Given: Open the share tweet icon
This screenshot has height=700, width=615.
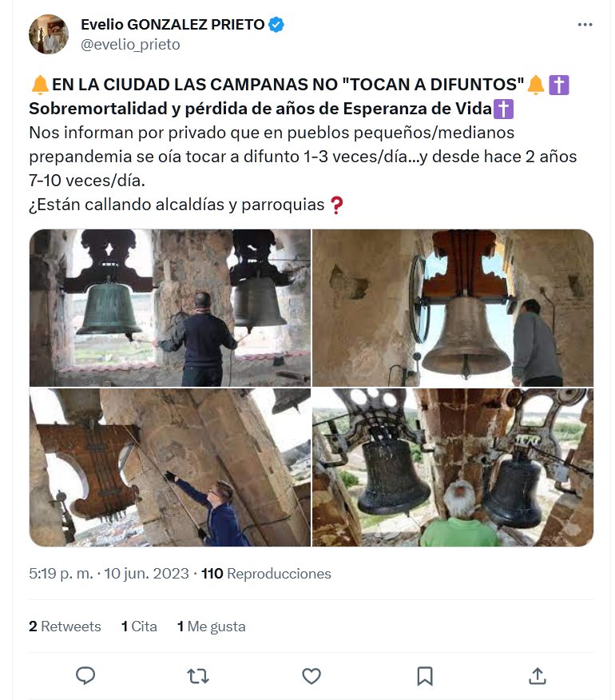Looking at the screenshot, I should click(x=538, y=676).
